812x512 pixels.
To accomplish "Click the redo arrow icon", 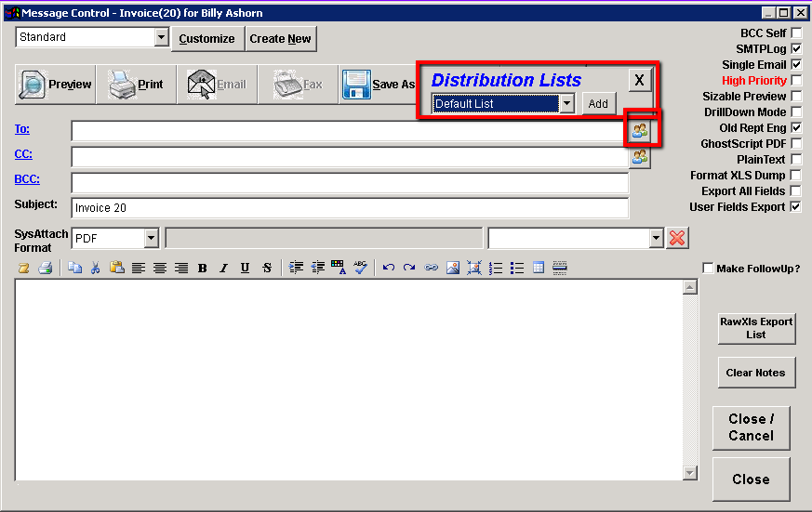I will point(409,268).
